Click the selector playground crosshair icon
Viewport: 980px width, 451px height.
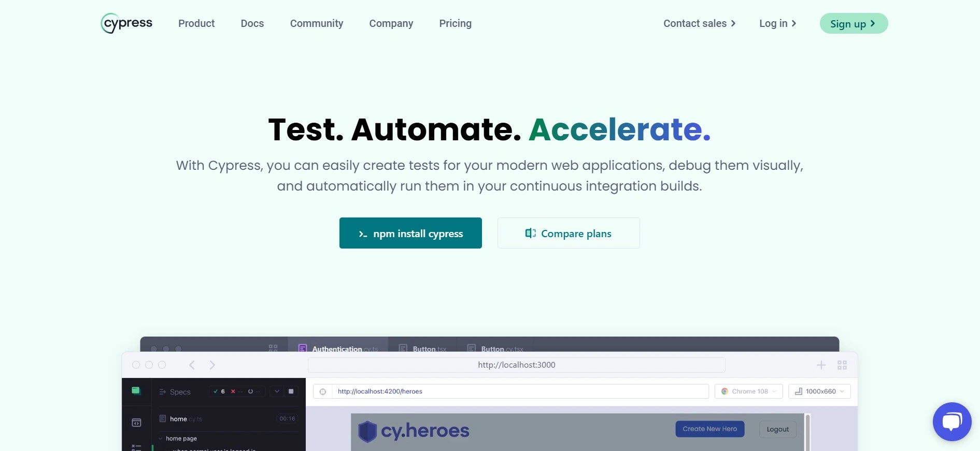pos(323,391)
